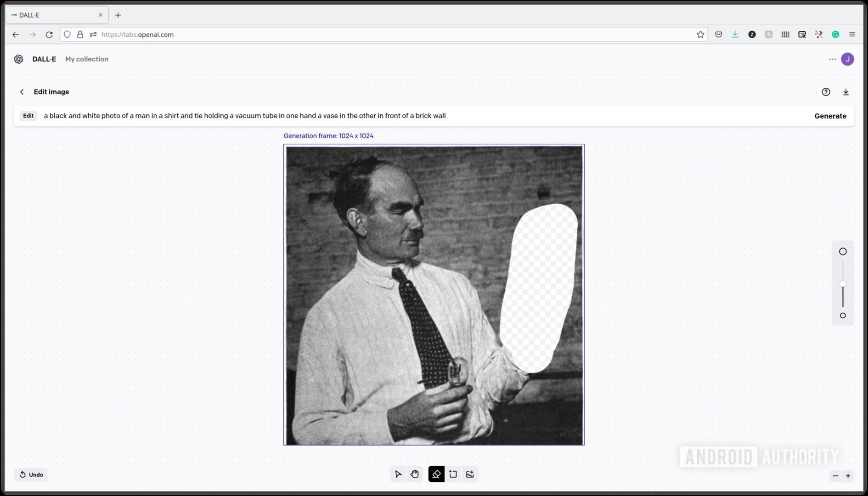
Task: Select the generation frame tool
Action: pos(453,474)
